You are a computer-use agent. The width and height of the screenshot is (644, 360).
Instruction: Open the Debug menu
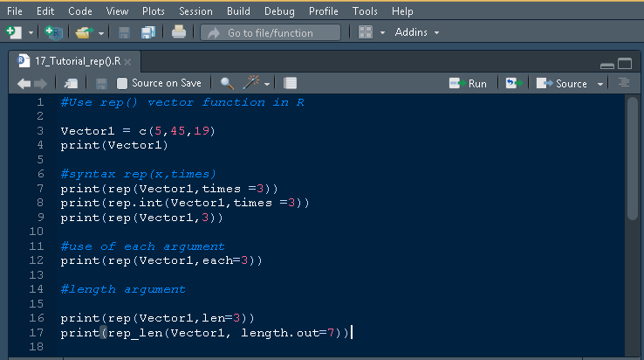(279, 11)
